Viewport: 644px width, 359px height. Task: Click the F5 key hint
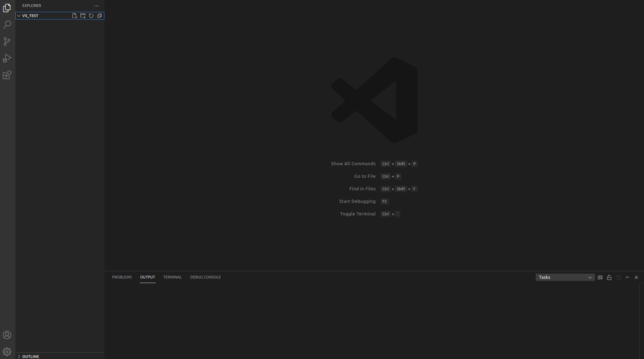(x=384, y=201)
